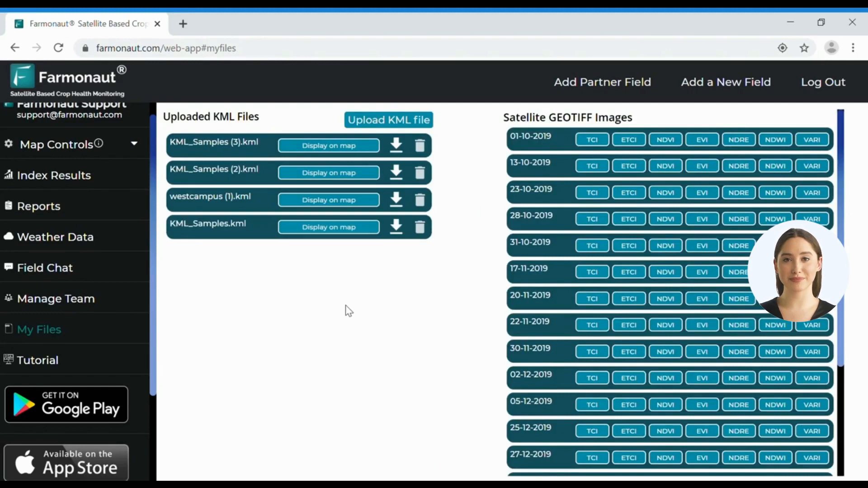This screenshot has width=868, height=488.
Task: Delete KML_Samples (2).kml with trash icon
Action: (x=420, y=172)
